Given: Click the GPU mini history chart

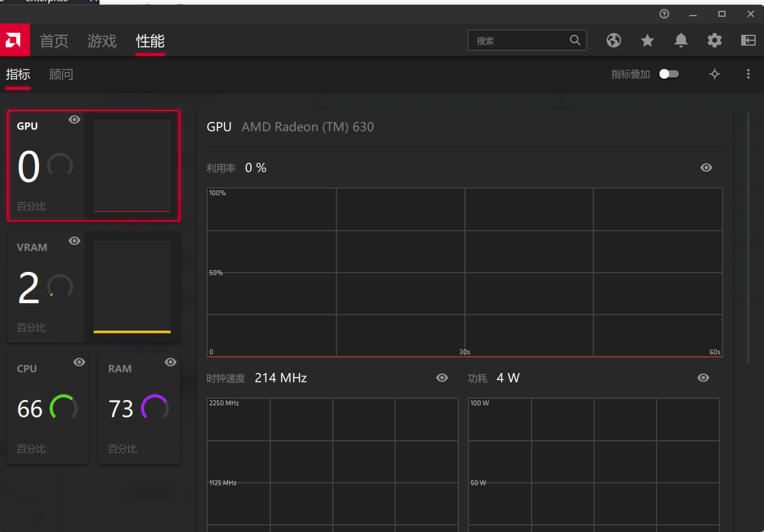Looking at the screenshot, I should coord(132,166).
